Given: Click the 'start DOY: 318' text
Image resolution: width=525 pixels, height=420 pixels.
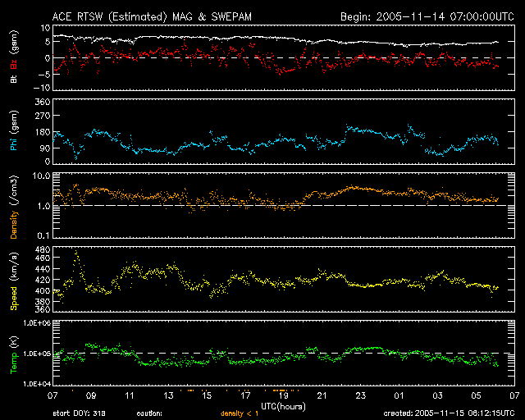Looking at the screenshot, I should click(79, 413).
